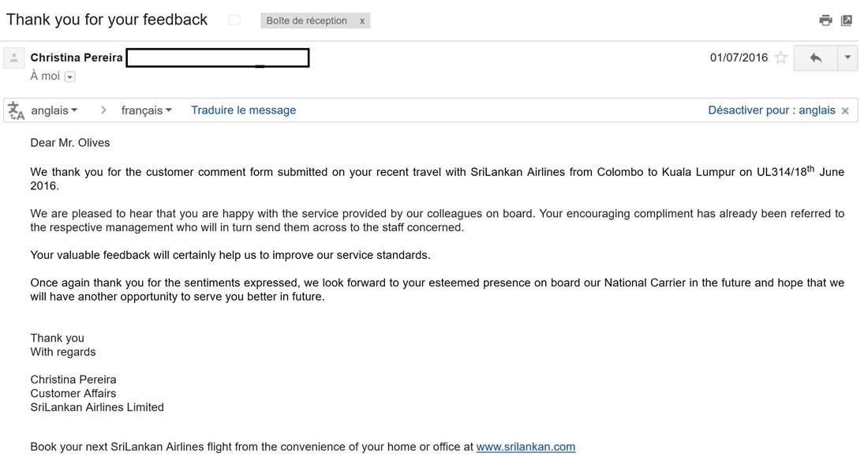Screen dimensions: 868x464
Task: Toggle the importance marker next to subject
Action: [x=234, y=21]
